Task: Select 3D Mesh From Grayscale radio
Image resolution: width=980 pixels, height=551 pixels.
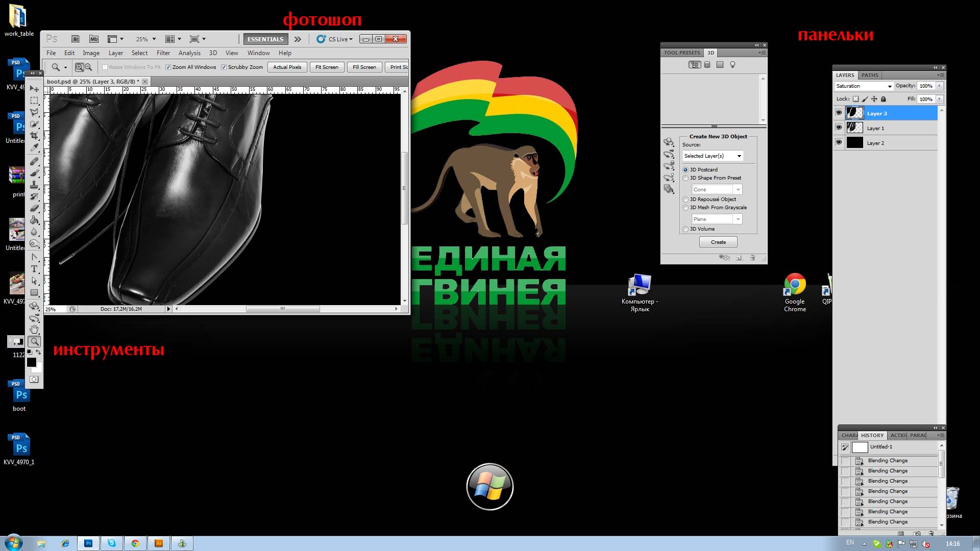Action: coord(685,208)
